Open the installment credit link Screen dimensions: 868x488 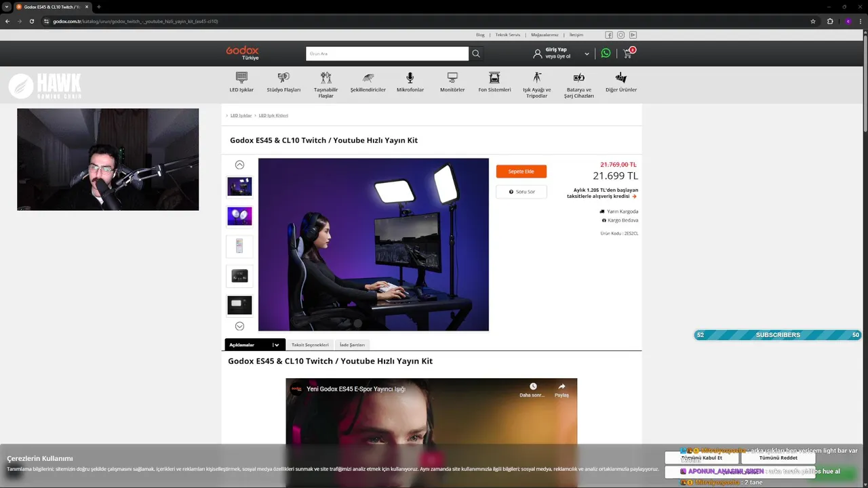[602, 193]
